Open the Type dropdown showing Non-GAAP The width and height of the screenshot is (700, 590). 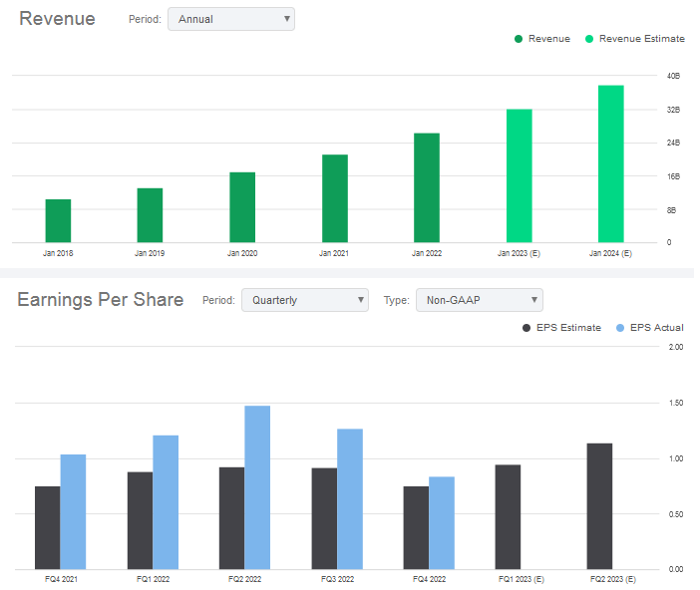pos(480,300)
